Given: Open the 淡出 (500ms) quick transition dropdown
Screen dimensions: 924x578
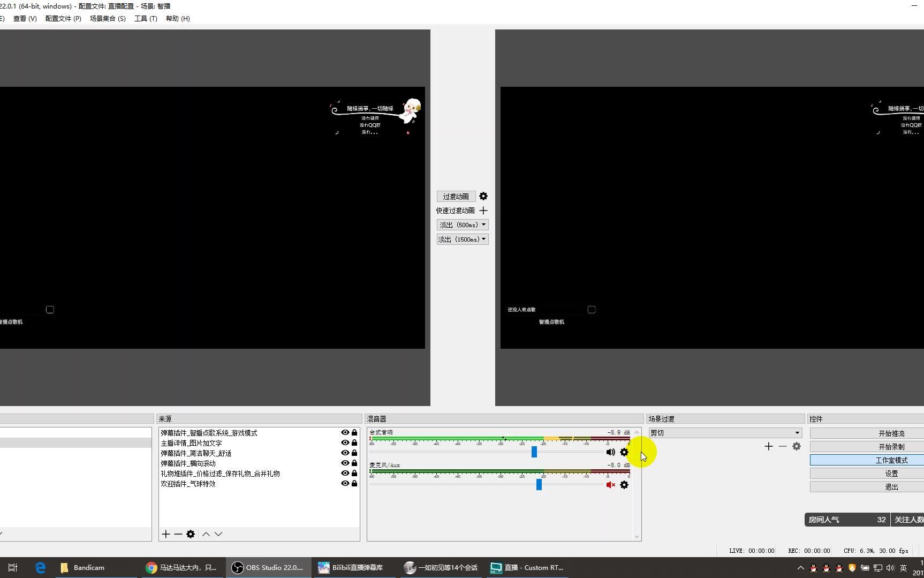Looking at the screenshot, I should [x=463, y=225].
